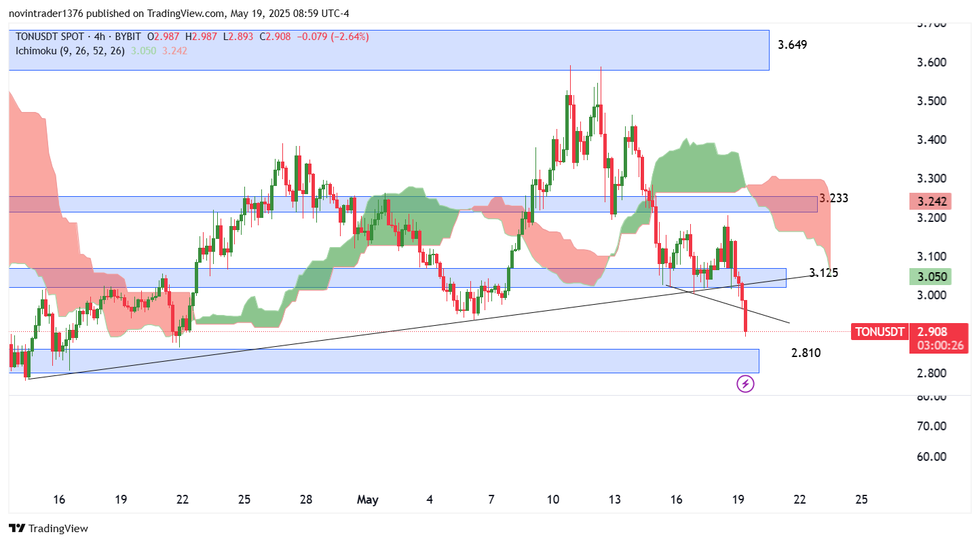Click the TradingView logo at bottom left
980x543 pixels.
pyautogui.click(x=48, y=528)
